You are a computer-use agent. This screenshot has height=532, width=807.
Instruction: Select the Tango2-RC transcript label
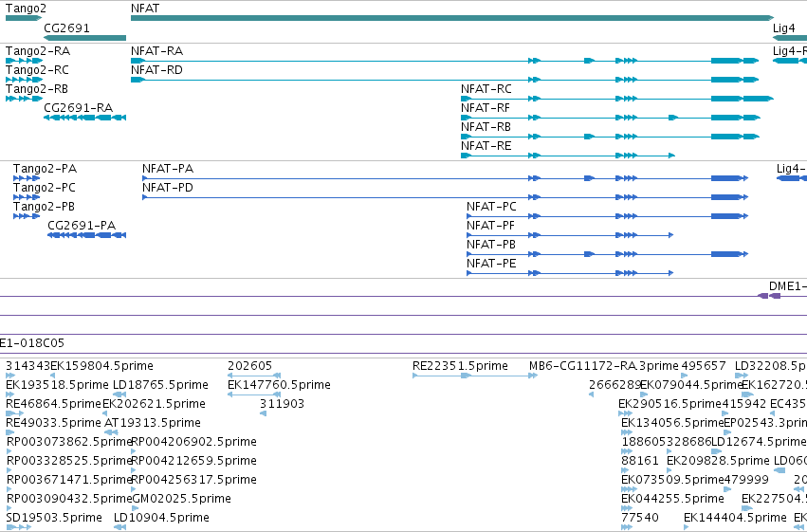[x=37, y=69]
